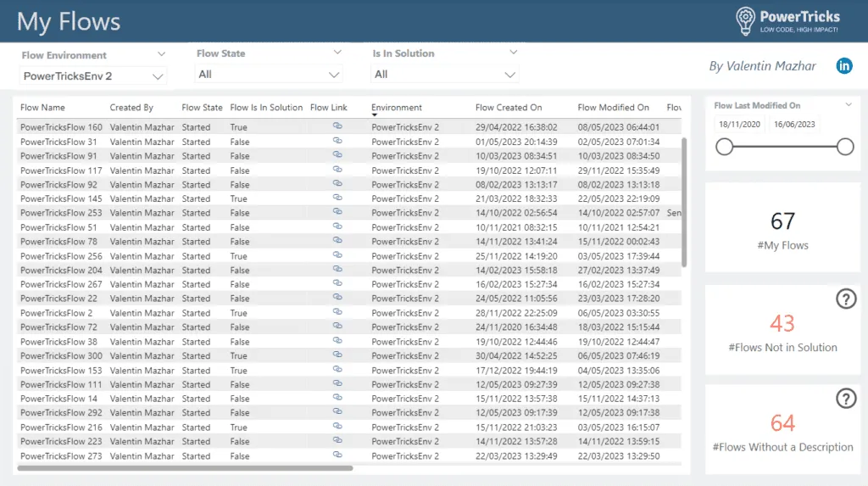Open help for Flows Not in Solution

point(846,299)
